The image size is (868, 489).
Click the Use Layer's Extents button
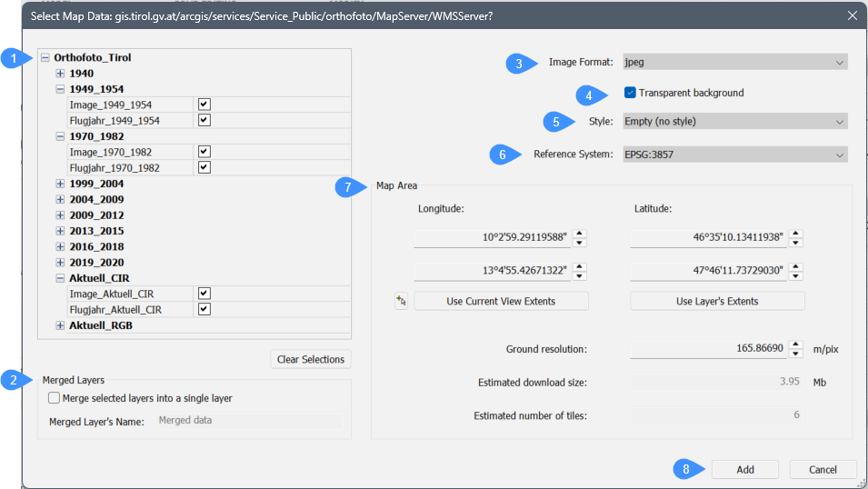point(717,301)
